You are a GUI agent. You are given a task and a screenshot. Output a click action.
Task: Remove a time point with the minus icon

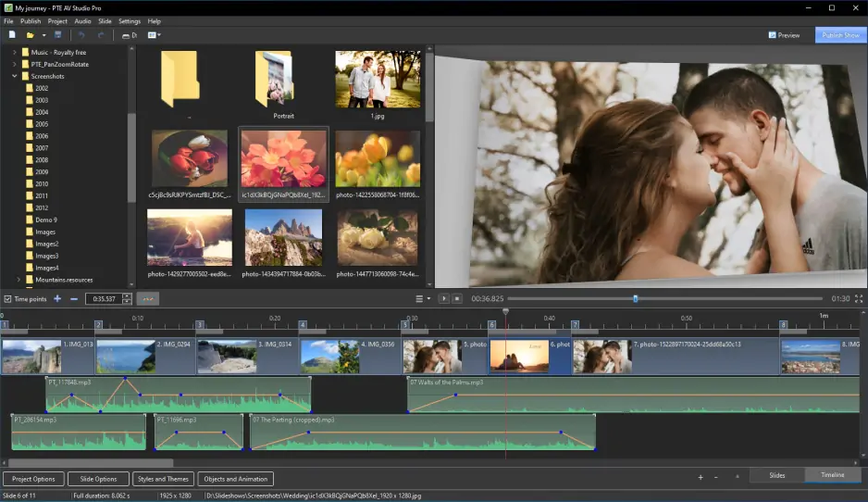click(74, 299)
